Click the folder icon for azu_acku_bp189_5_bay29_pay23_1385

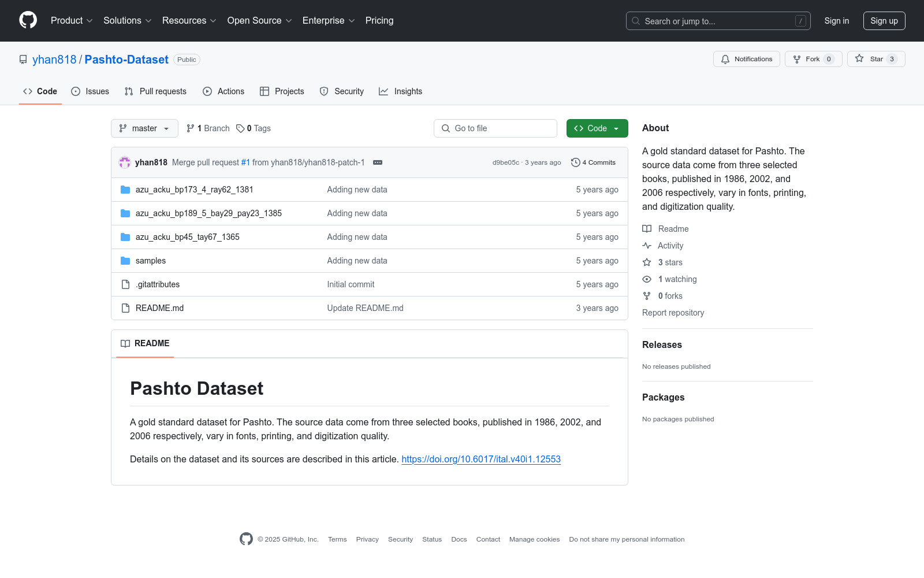(x=125, y=213)
